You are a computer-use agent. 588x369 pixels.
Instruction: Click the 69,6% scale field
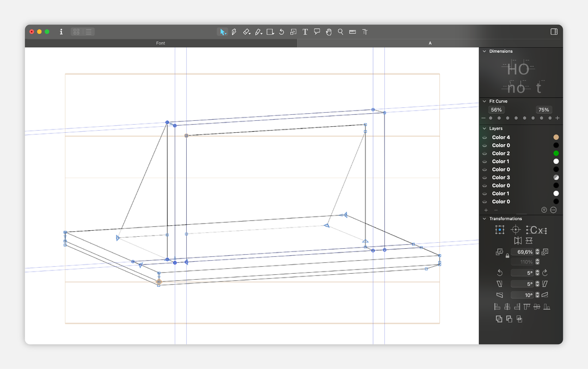522,252
